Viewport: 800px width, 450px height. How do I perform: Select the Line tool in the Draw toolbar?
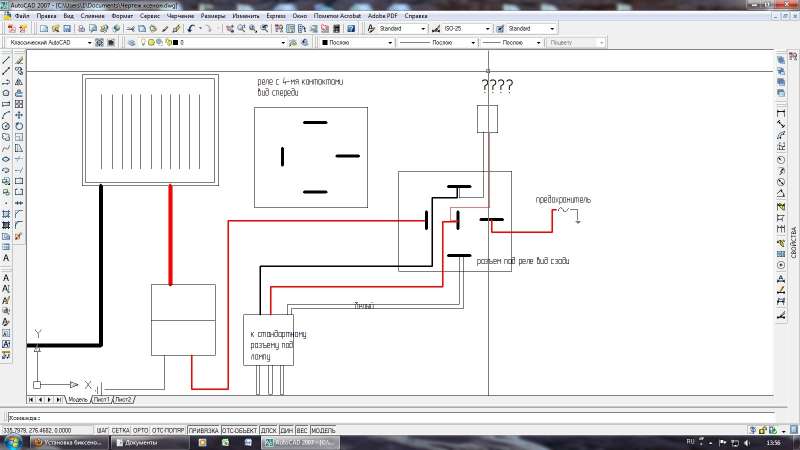pos(6,60)
